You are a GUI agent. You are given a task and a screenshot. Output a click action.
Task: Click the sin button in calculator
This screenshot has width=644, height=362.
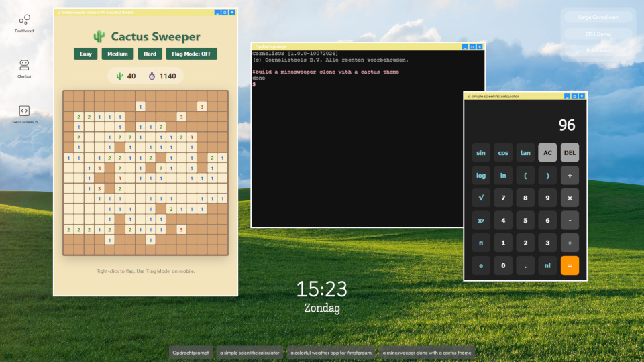tap(481, 153)
